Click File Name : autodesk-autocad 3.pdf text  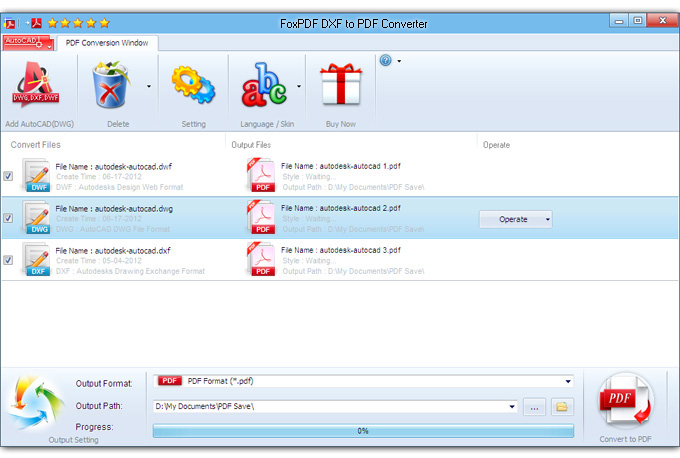click(x=341, y=250)
